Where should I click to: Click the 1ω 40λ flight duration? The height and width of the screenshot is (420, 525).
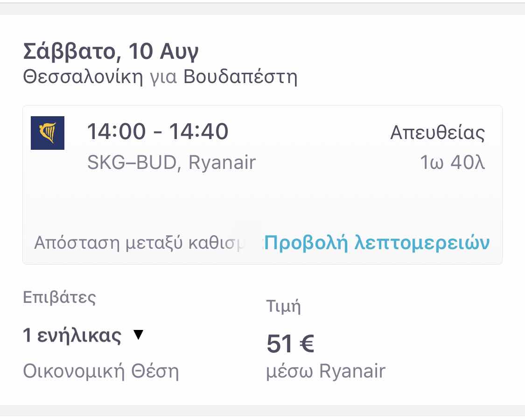pos(452,162)
